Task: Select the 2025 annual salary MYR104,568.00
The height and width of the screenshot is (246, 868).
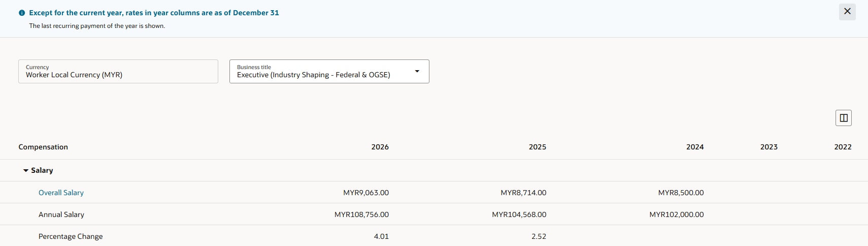Action: [519, 214]
